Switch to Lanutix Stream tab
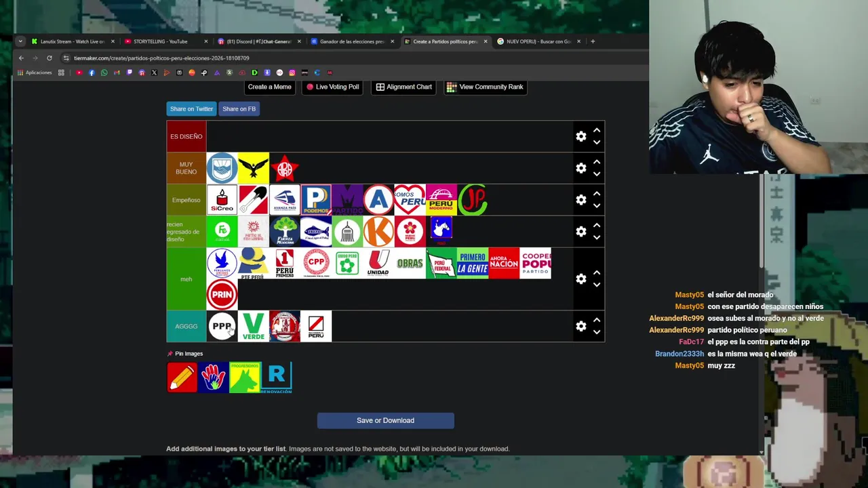The image size is (868, 488). click(73, 41)
